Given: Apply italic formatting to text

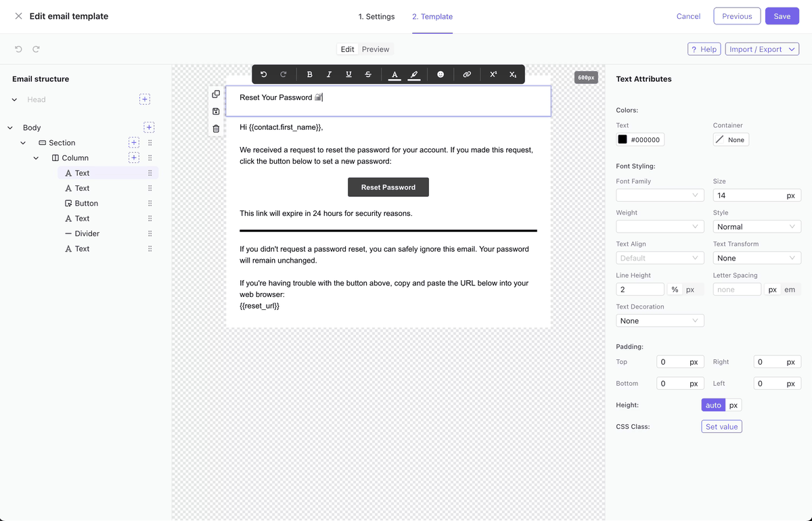Looking at the screenshot, I should point(329,74).
